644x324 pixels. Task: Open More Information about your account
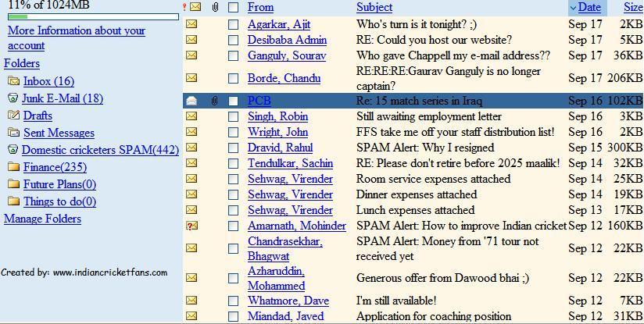pos(76,38)
